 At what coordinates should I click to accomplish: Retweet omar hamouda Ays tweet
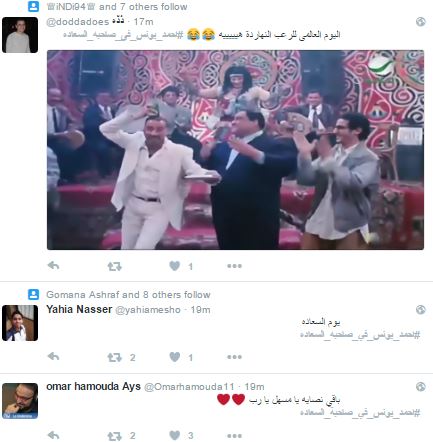point(114,436)
